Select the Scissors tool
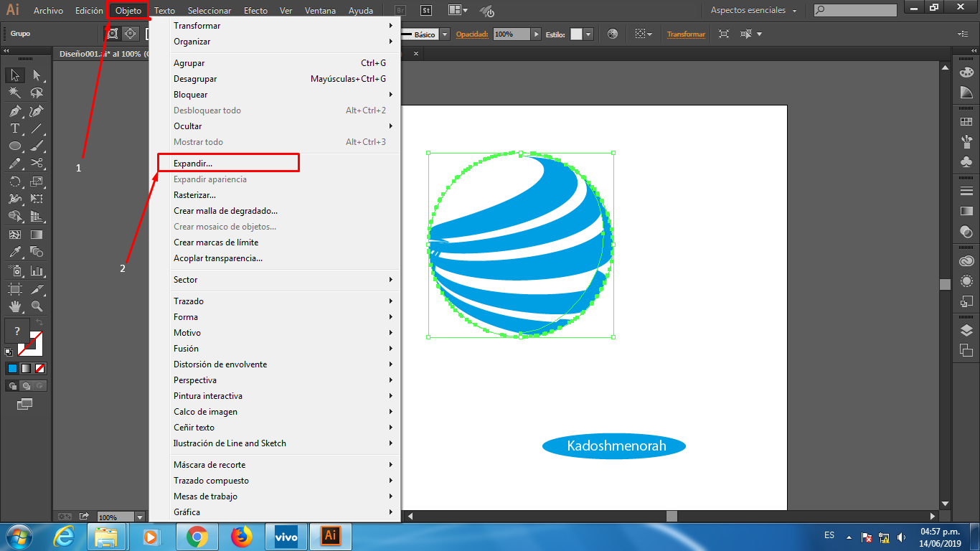Image resolution: width=980 pixels, height=551 pixels. (x=37, y=164)
